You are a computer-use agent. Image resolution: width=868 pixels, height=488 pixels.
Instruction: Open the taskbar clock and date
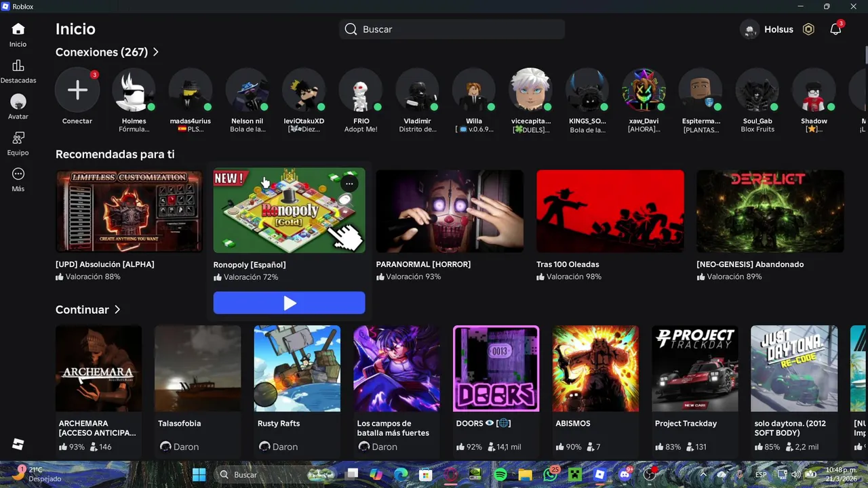(x=841, y=474)
